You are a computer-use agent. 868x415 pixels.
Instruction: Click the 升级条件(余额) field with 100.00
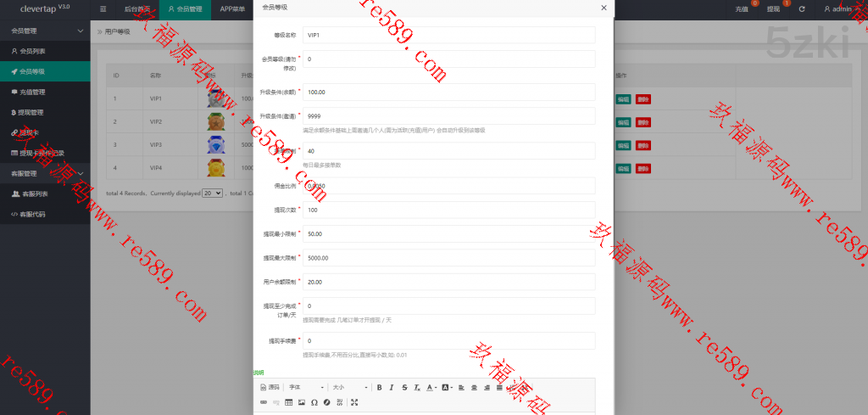449,92
